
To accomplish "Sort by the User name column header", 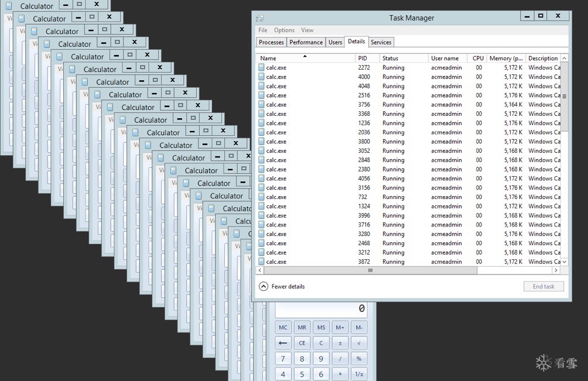I will [x=448, y=58].
